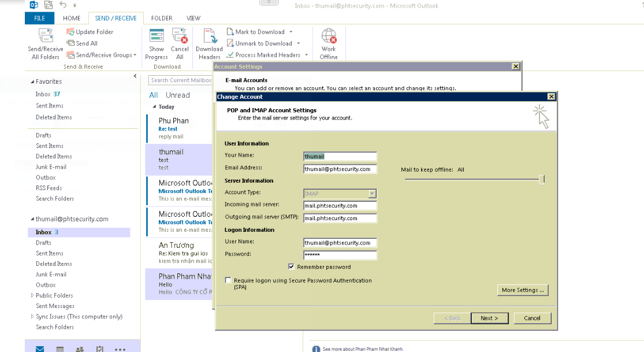Open more navigation options ellipsis

(120, 350)
